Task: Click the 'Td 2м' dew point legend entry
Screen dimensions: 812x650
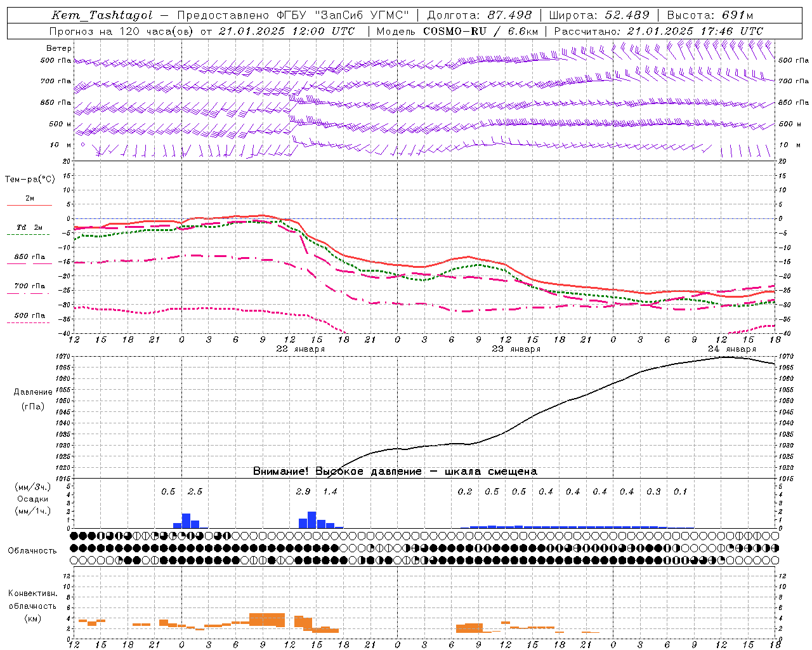Action: pyautogui.click(x=30, y=227)
